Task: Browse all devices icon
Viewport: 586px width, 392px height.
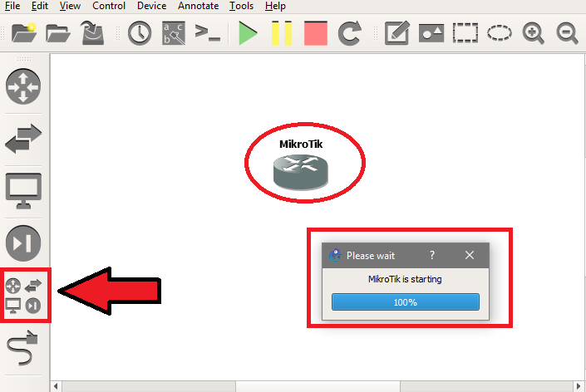Action: (x=23, y=296)
